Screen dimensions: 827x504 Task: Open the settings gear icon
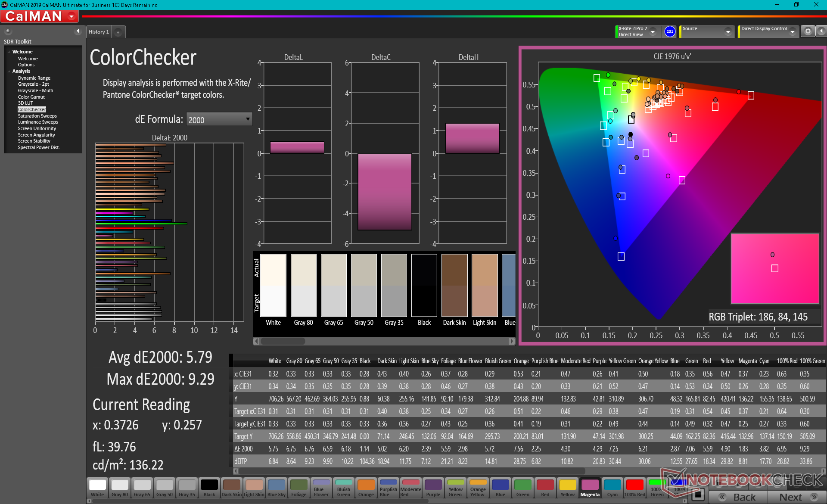click(808, 31)
